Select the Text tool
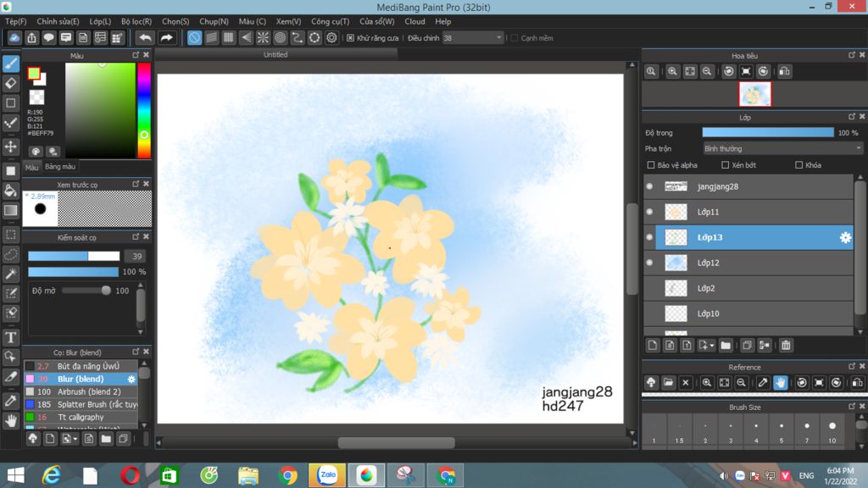The height and width of the screenshot is (488, 868). (x=11, y=337)
